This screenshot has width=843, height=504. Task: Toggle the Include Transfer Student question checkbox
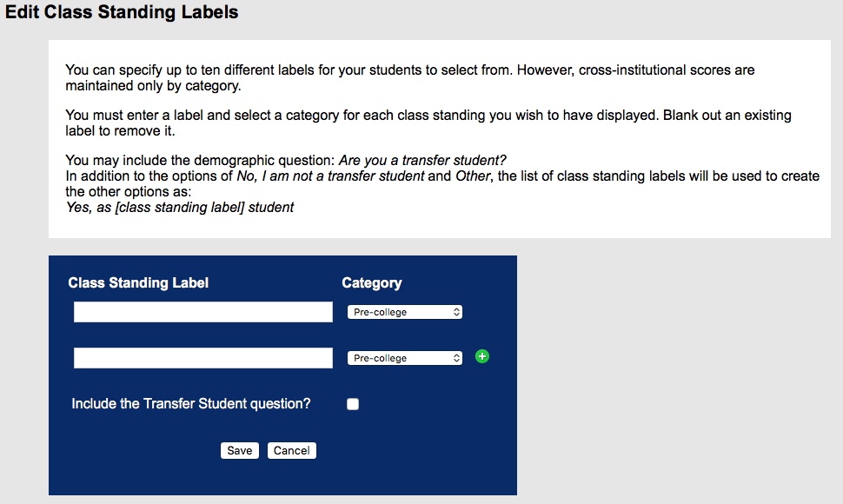(x=353, y=404)
